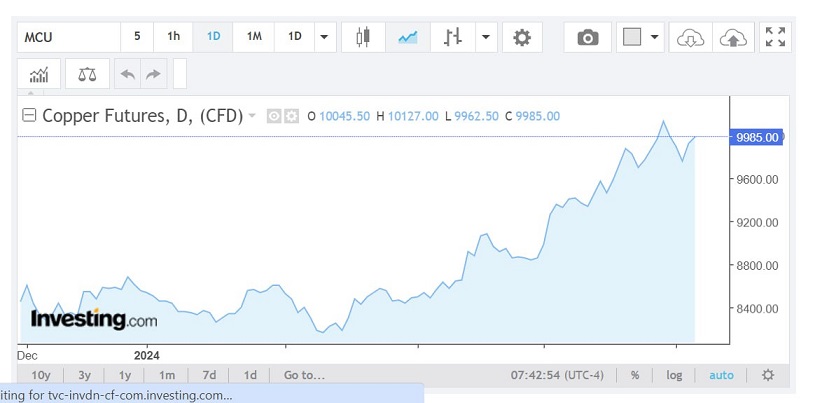This screenshot has height=403, width=815.
Task: Redo the chart action
Action: click(x=153, y=74)
